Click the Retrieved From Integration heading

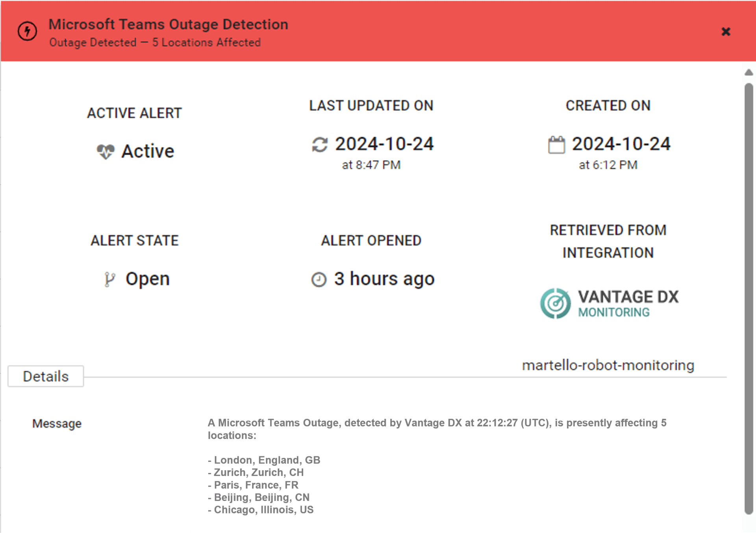tap(608, 241)
